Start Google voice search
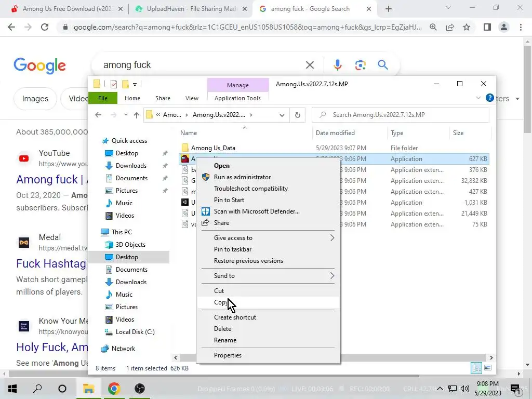The width and height of the screenshot is (532, 399). [337, 65]
